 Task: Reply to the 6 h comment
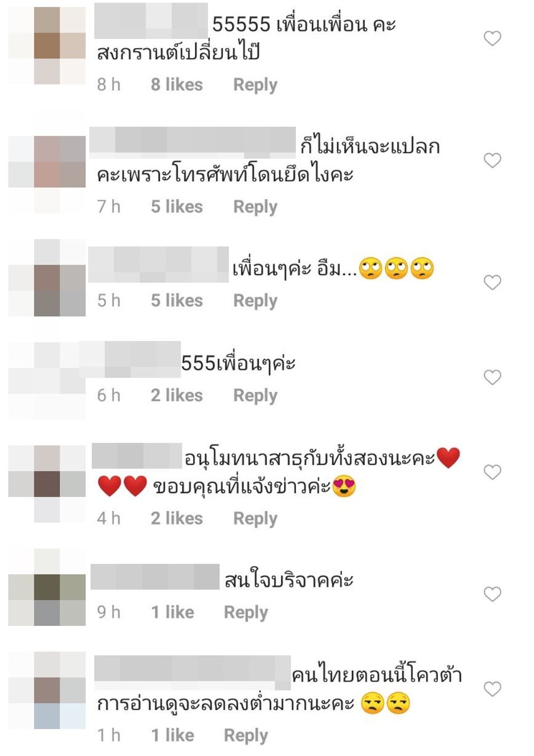pos(255,396)
